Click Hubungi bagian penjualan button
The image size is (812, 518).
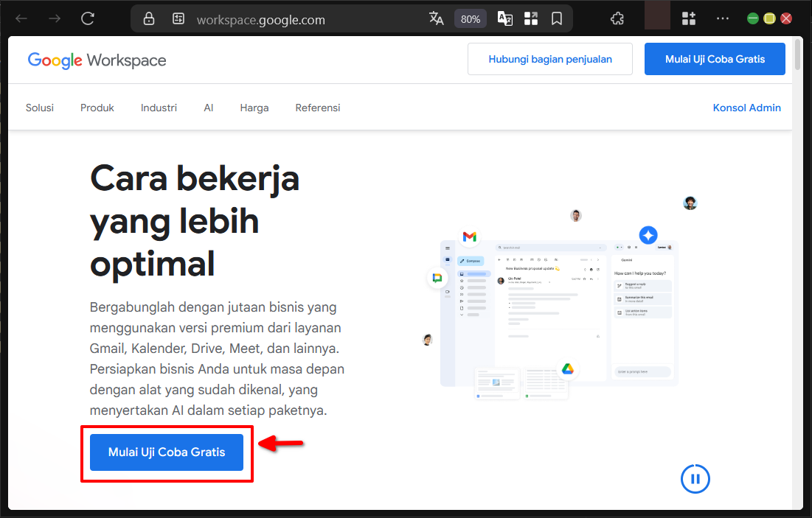pos(550,59)
